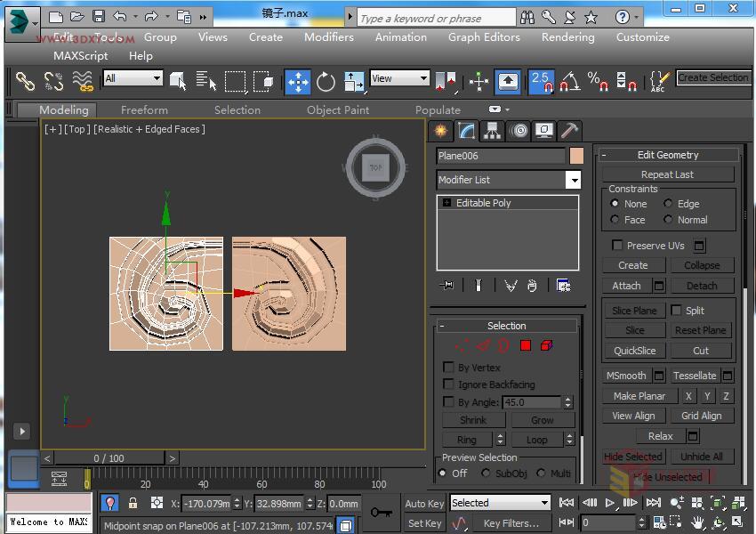Open the View reference coordinate system dropdown
Image resolution: width=756 pixels, height=534 pixels.
422,78
